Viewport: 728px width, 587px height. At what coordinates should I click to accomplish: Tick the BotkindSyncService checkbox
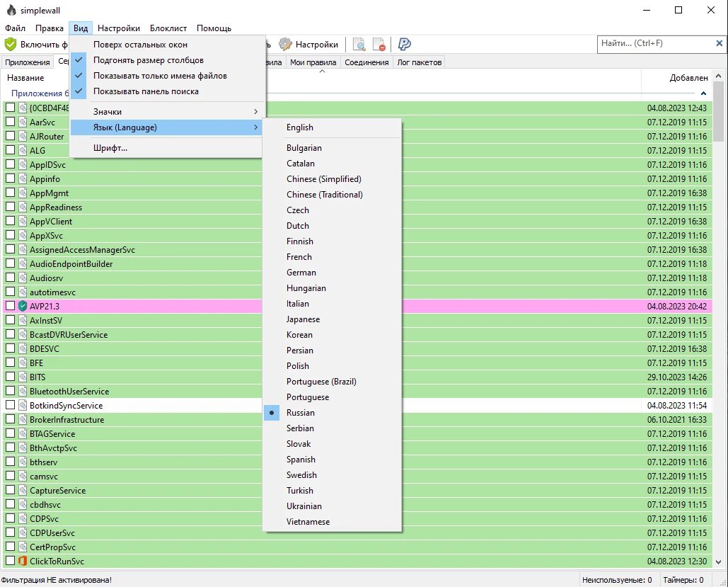(x=10, y=405)
